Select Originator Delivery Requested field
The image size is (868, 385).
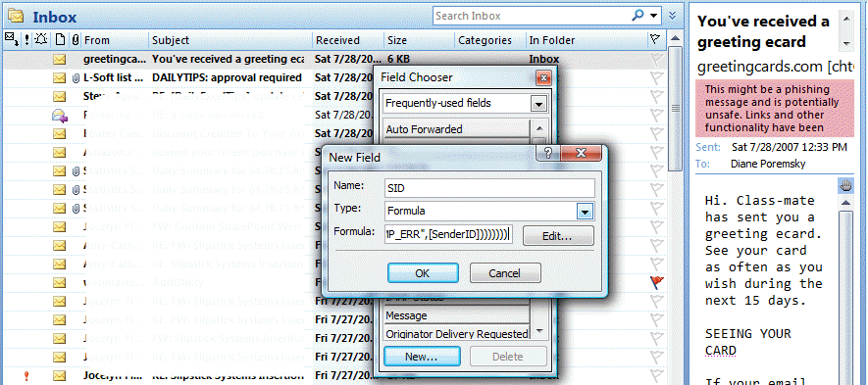tap(457, 333)
